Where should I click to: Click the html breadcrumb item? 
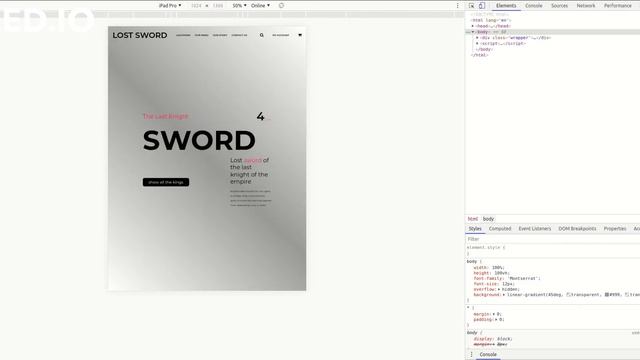coord(472,219)
